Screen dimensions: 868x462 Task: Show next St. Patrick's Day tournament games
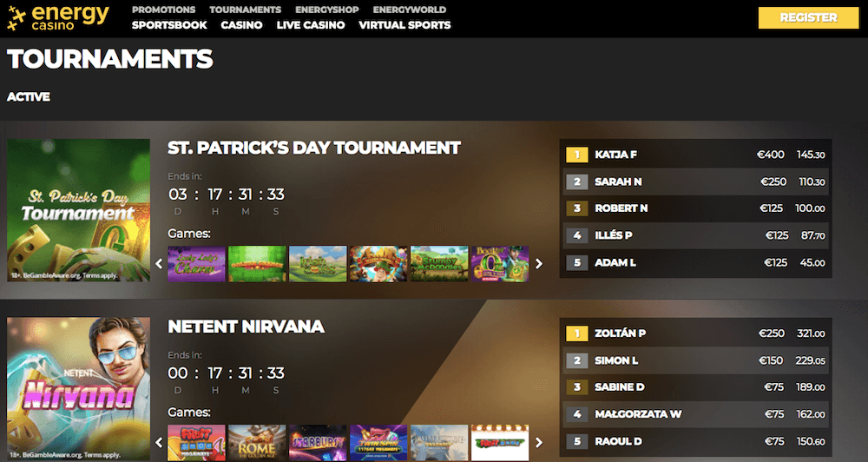(539, 264)
